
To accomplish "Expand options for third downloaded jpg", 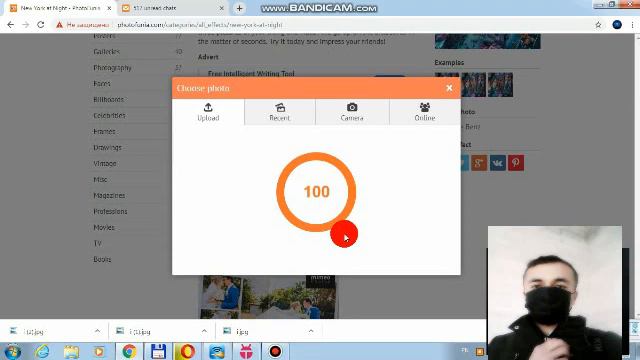I will 311,331.
